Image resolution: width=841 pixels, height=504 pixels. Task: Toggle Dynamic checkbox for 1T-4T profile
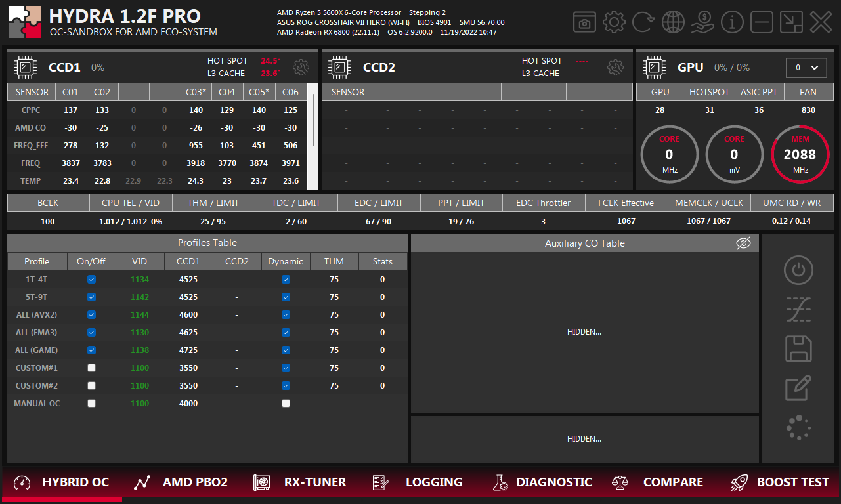coord(286,280)
